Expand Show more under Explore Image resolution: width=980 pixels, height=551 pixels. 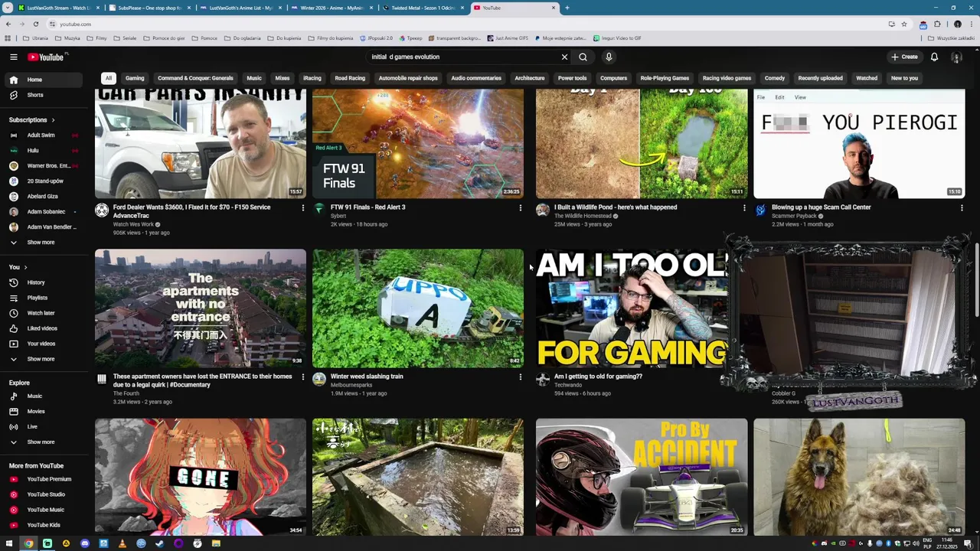tap(43, 442)
